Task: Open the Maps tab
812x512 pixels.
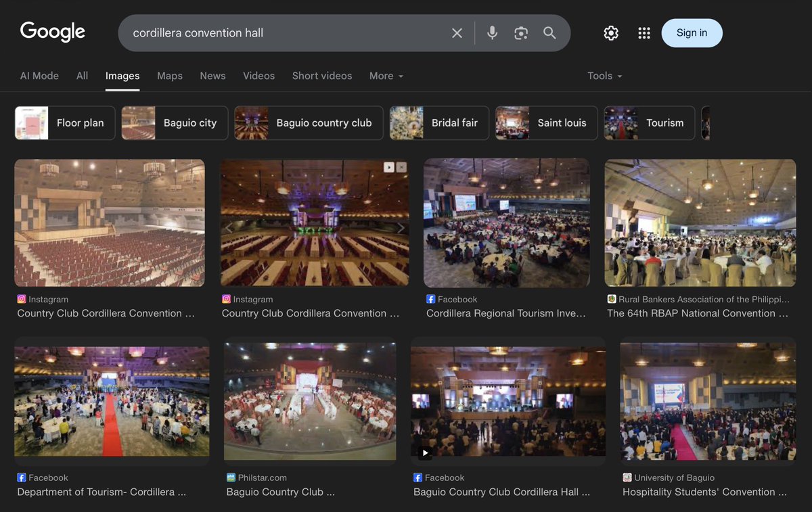Action: point(170,76)
